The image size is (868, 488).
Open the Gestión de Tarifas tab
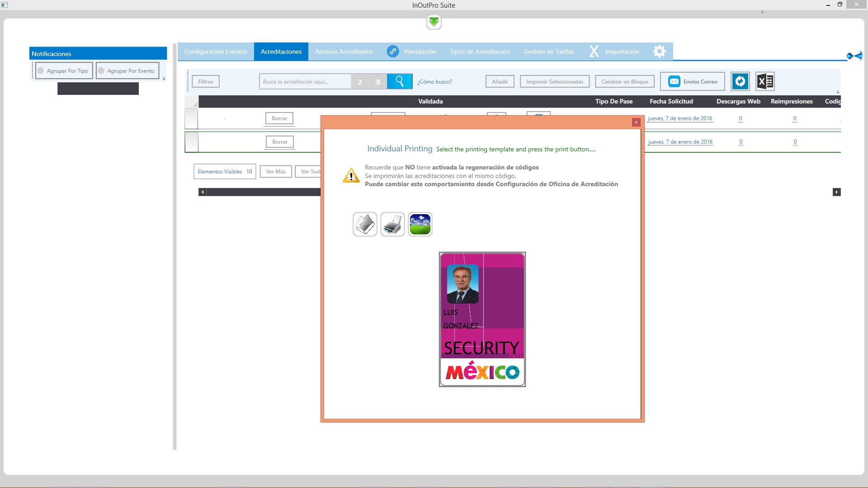click(x=548, y=52)
